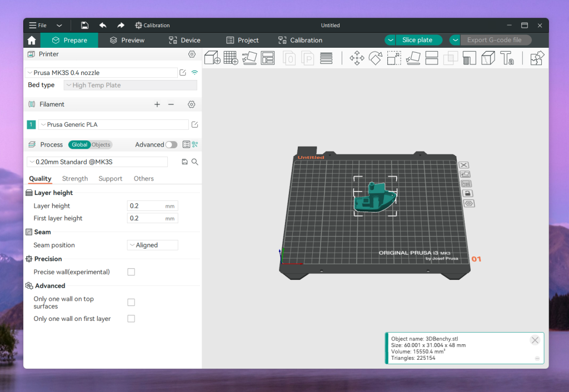Switch to the Strength tab
This screenshot has height=392, width=569.
click(x=75, y=179)
